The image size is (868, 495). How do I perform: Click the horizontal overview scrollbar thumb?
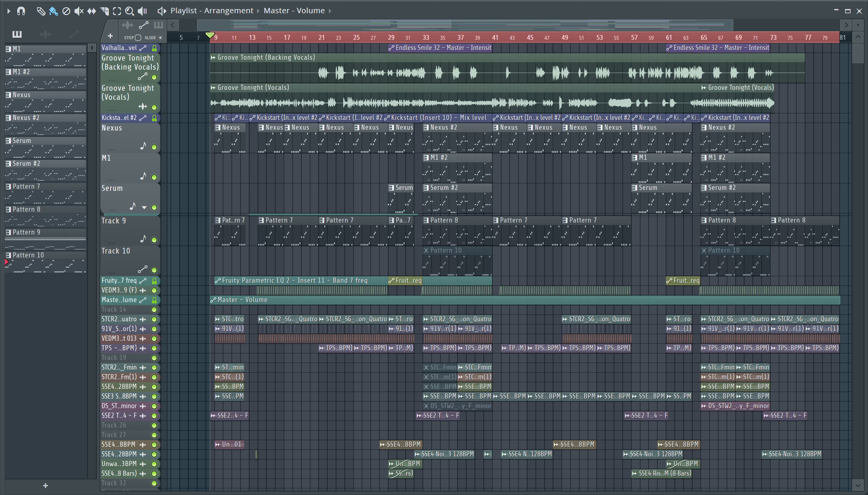click(465, 25)
